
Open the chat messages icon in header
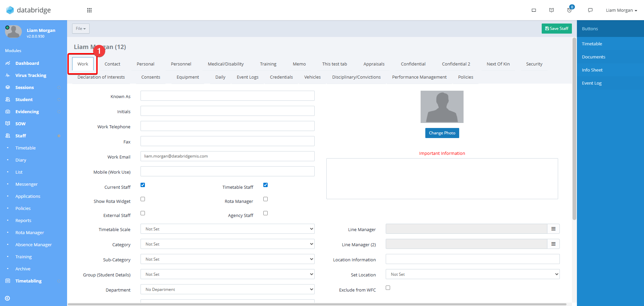tap(590, 10)
